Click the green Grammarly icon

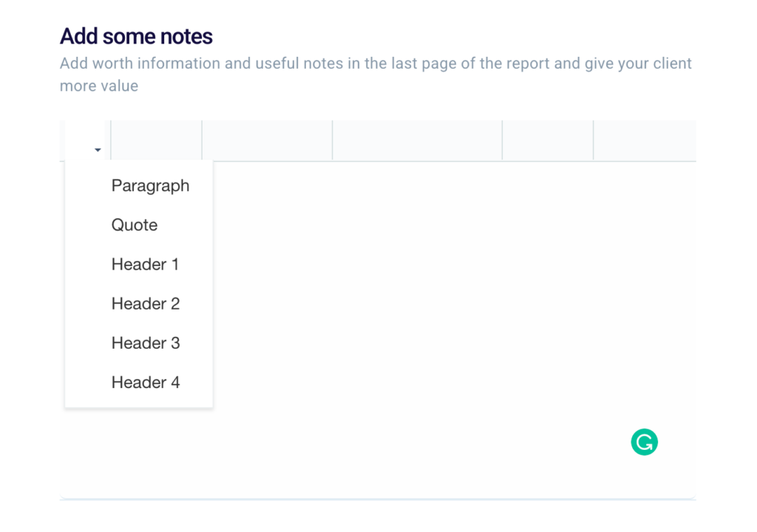pos(644,442)
